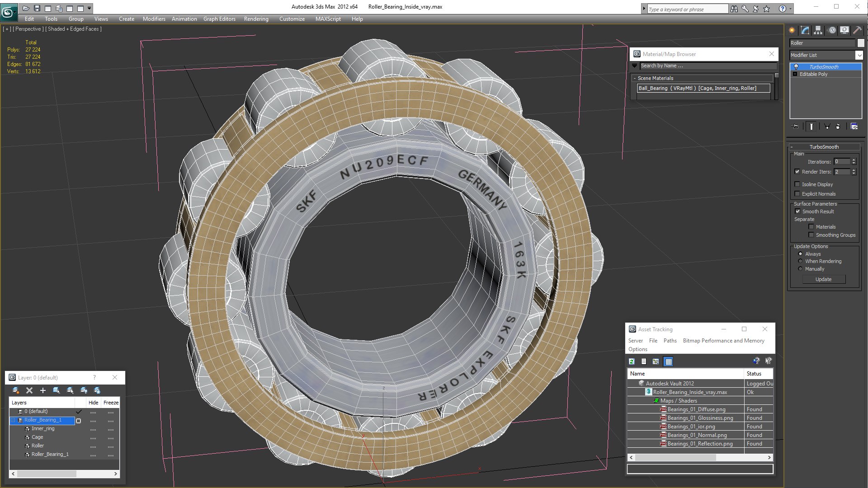Enable Separate by Materials checkbox

click(x=811, y=227)
